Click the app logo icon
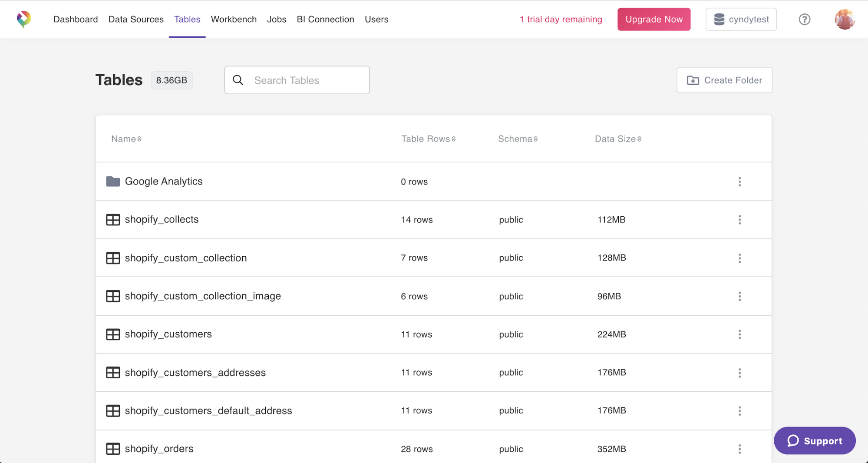 (24, 19)
